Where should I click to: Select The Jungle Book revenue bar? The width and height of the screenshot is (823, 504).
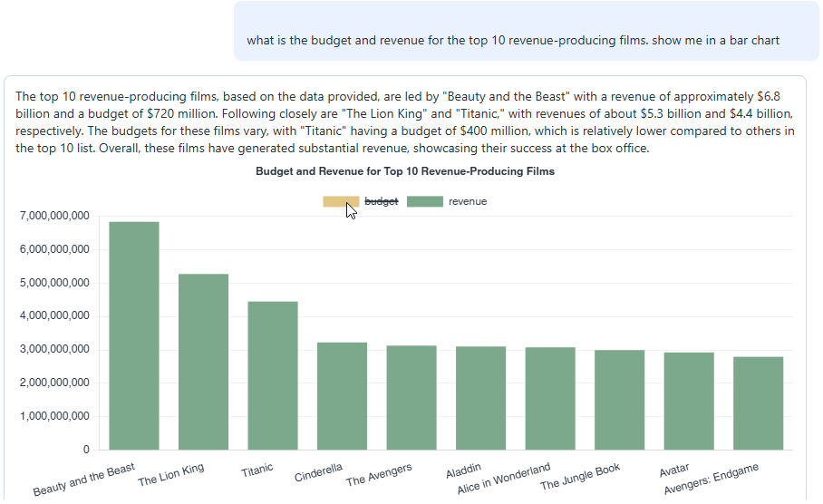pyautogui.click(x=619, y=400)
